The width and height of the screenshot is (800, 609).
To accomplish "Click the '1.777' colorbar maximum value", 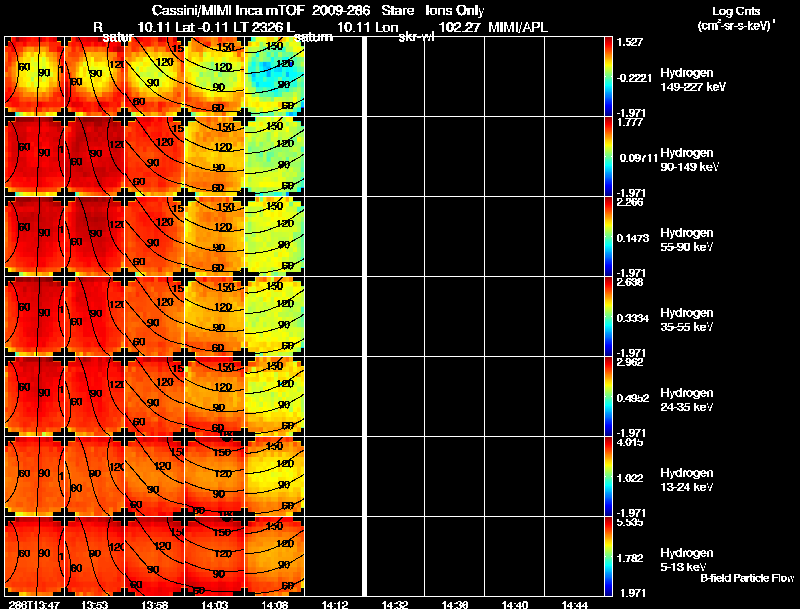I will [630, 122].
